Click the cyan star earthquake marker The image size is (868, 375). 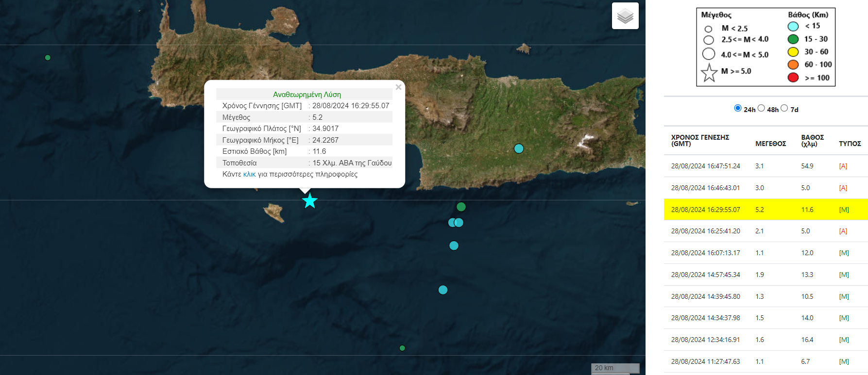pos(309,201)
